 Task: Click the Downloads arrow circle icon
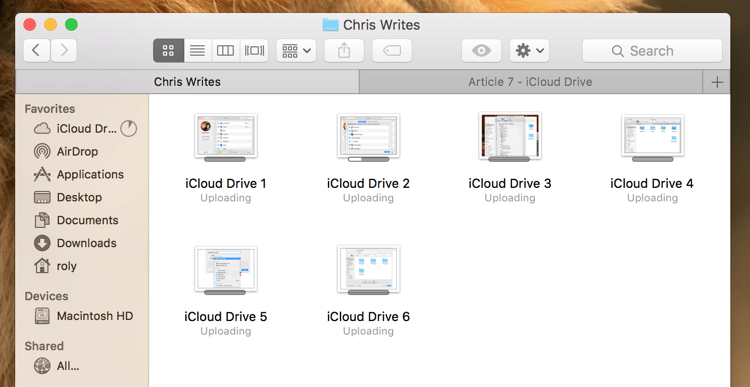tap(42, 243)
